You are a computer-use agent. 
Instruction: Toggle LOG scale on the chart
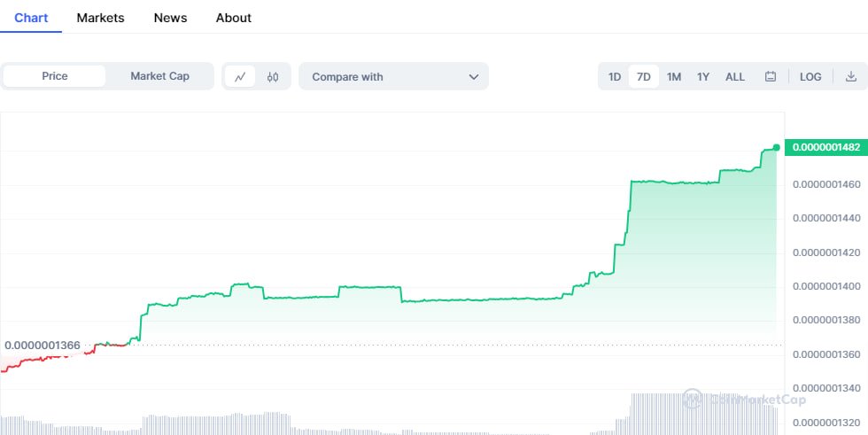pos(810,76)
